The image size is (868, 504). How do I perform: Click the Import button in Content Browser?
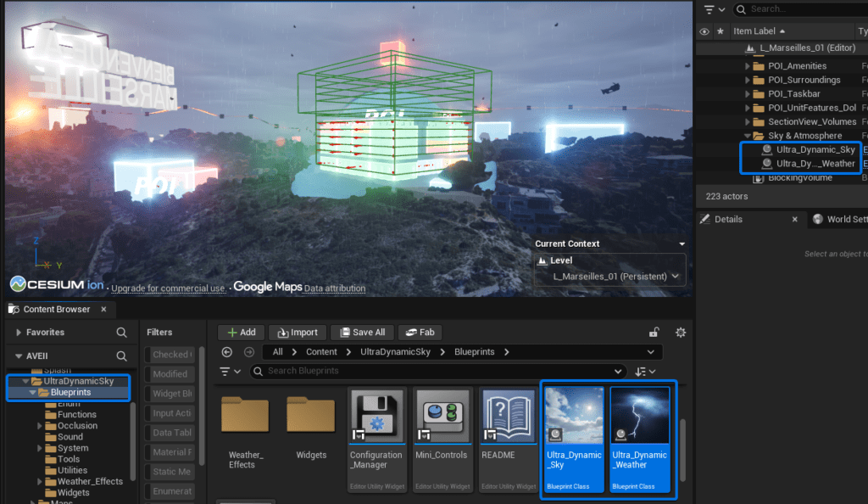tap(297, 333)
